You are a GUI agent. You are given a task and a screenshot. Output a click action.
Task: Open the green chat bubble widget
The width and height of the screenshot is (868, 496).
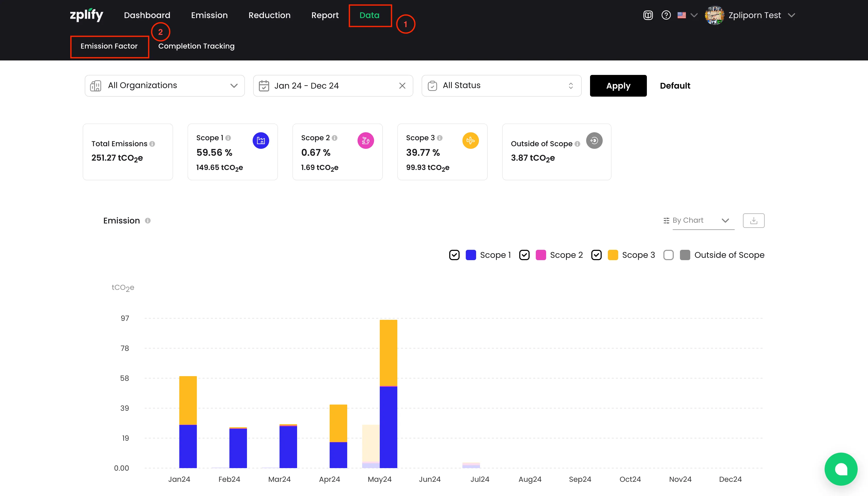click(x=841, y=469)
